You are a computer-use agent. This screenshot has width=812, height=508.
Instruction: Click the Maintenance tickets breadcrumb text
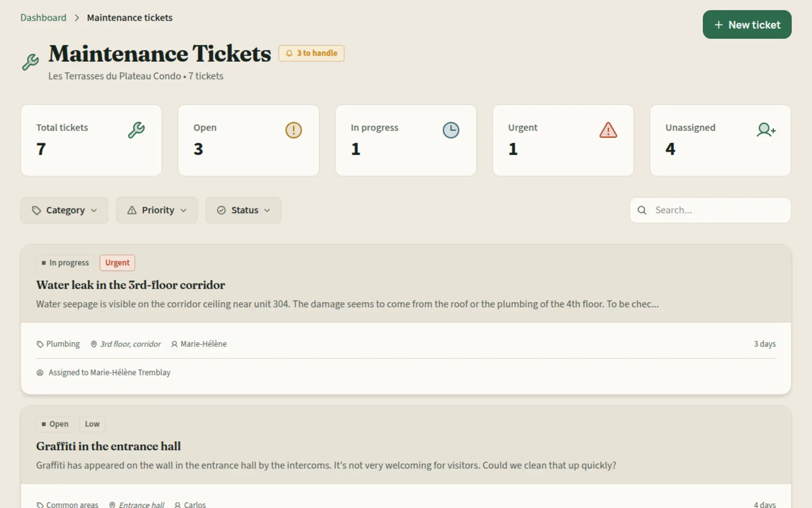pyautogui.click(x=130, y=18)
